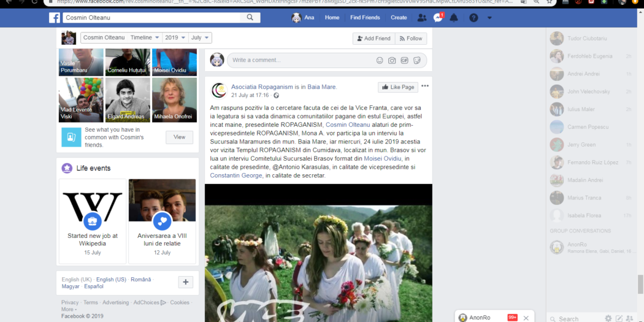Click View for common friends
The width and height of the screenshot is (644, 322).
(x=179, y=137)
